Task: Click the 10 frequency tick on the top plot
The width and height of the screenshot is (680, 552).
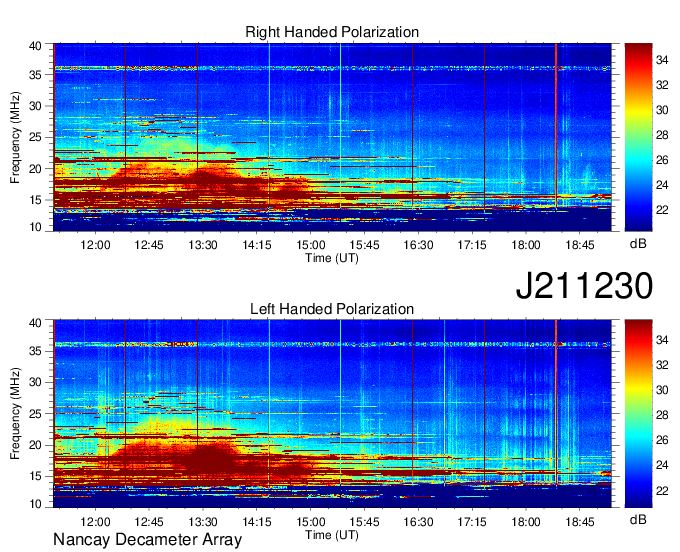Action: 36,227
